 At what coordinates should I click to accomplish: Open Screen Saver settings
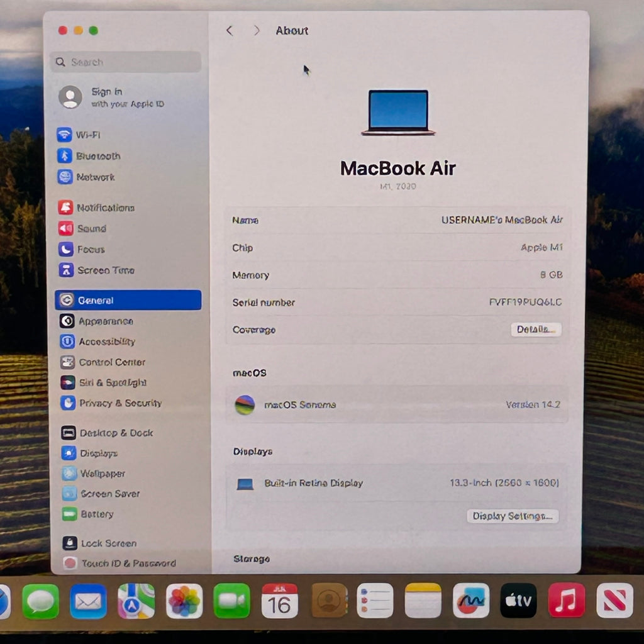(x=101, y=494)
